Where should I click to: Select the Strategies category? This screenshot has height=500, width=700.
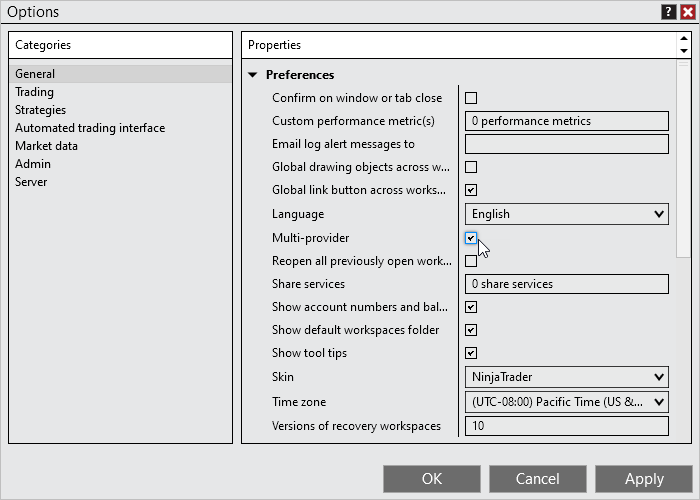(x=120, y=110)
